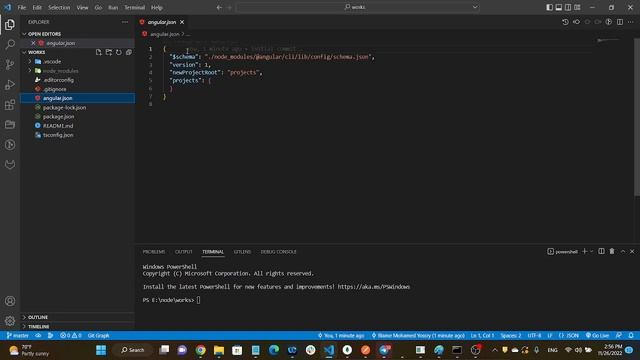Open the Accounts menu icon
Screen dimensions: 640x360
point(10,301)
